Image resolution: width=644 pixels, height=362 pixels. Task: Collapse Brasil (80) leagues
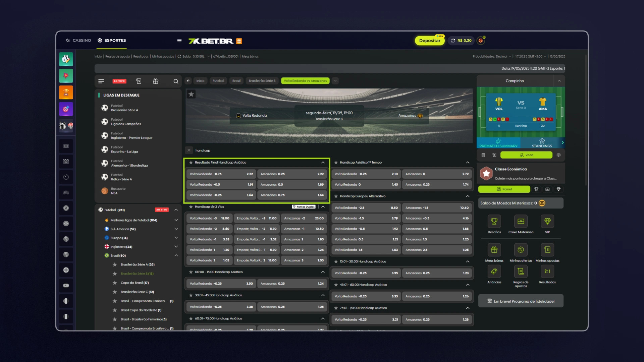coord(176,255)
